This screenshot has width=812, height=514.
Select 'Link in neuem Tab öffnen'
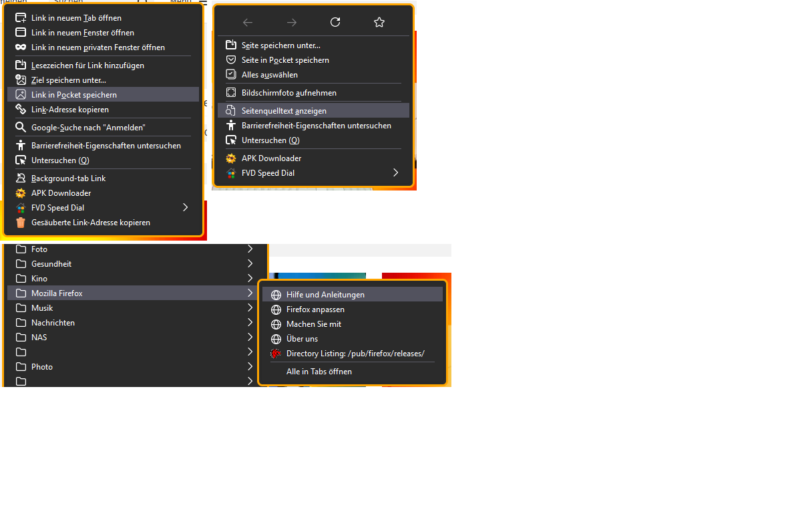103,17
